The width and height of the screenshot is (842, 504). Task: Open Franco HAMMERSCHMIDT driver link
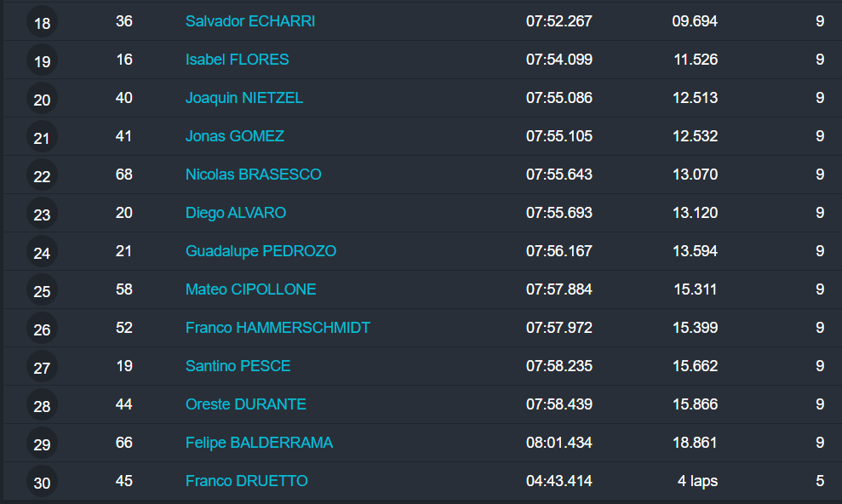(x=278, y=328)
